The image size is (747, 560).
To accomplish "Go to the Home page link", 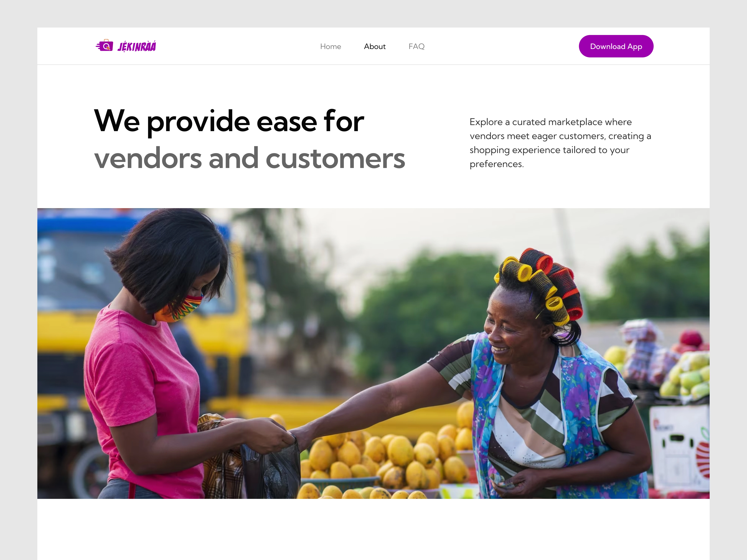I will point(330,46).
